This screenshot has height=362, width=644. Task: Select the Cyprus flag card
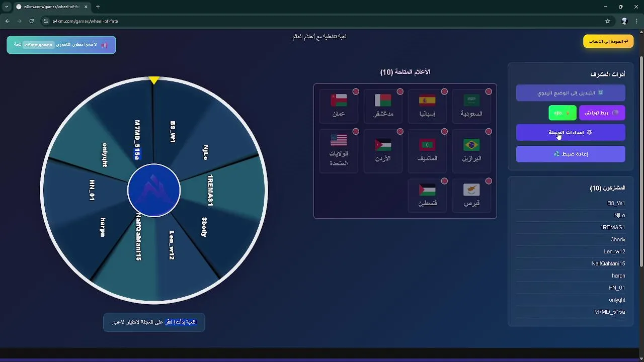(x=471, y=196)
